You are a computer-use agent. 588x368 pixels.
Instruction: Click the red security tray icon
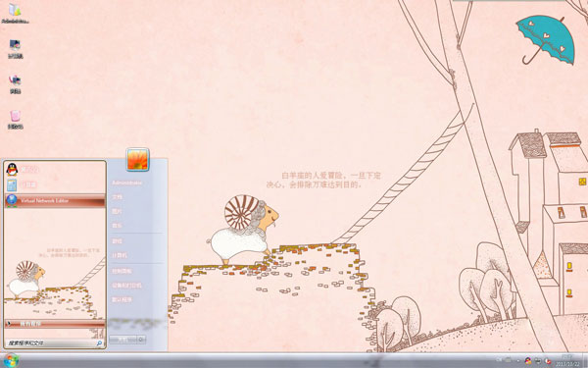548,361
